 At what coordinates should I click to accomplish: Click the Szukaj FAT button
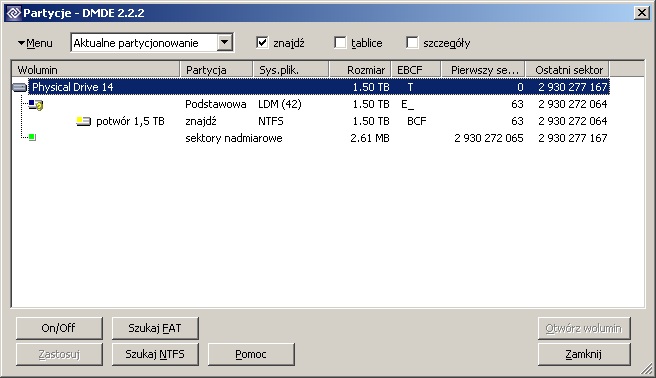click(155, 328)
